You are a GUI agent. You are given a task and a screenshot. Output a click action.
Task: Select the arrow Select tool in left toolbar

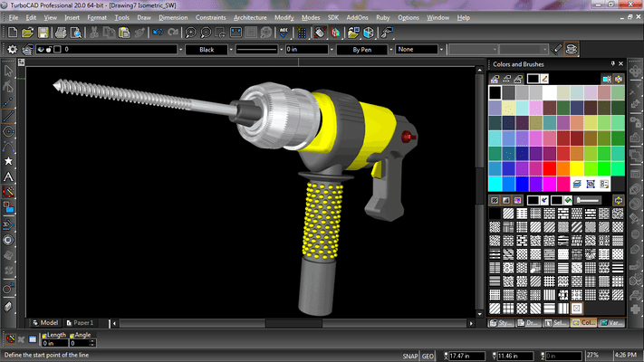[x=8, y=71]
